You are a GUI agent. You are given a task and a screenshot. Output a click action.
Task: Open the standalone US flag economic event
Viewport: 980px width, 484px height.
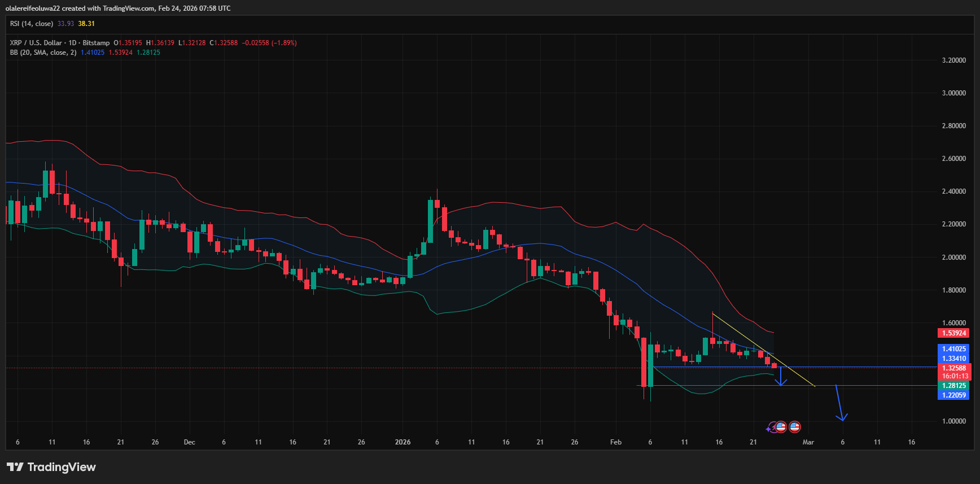(x=794, y=427)
